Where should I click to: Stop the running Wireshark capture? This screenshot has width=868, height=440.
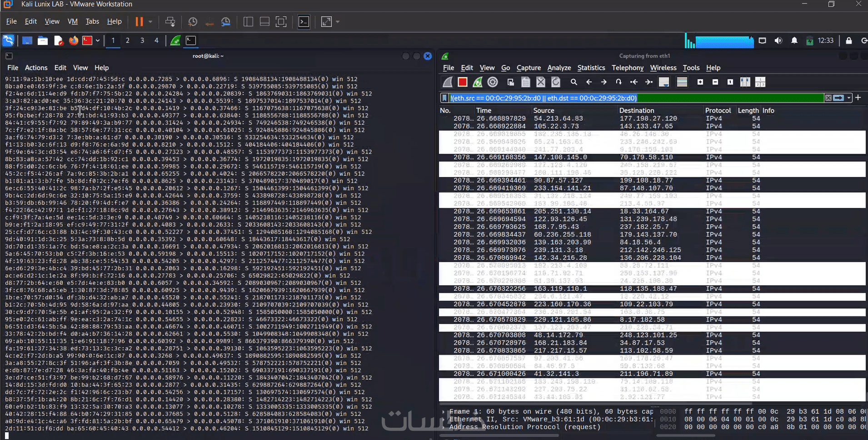pyautogui.click(x=463, y=82)
